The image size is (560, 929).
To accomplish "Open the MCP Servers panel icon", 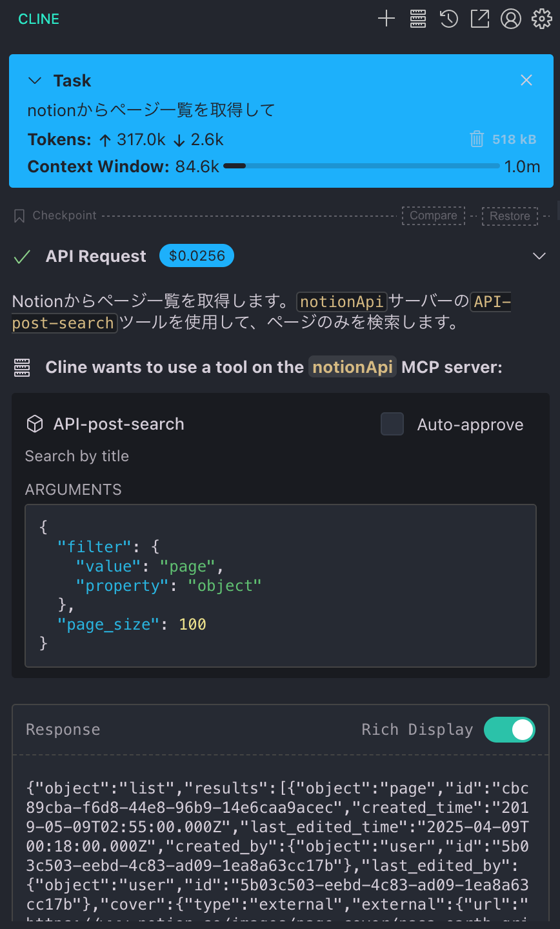I will [418, 19].
